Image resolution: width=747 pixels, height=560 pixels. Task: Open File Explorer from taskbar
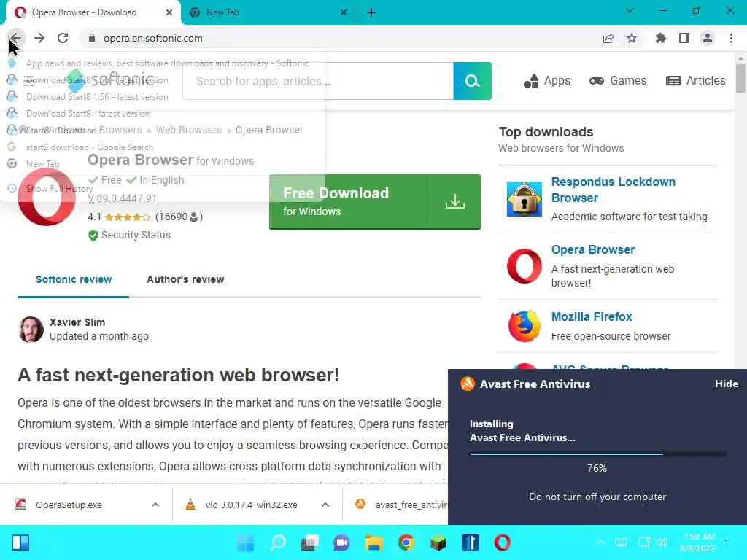[374, 542]
